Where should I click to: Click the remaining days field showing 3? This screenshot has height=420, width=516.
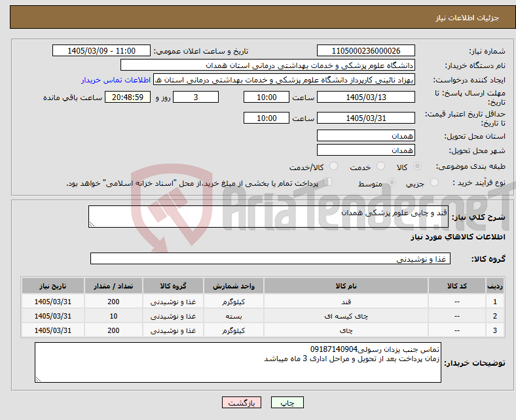click(x=196, y=97)
